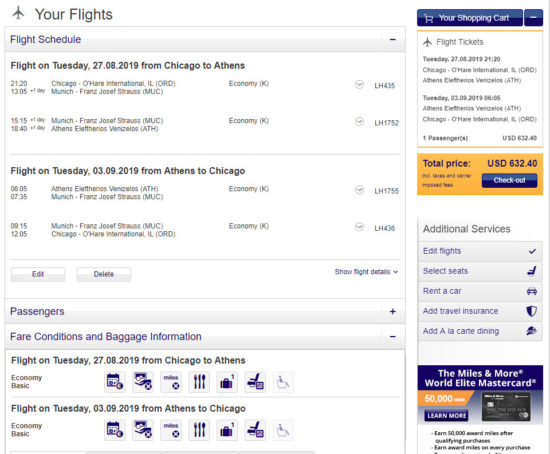Click the baggage suitcase icon for Athens-Chicago fare
This screenshot has width=550, height=454.
(x=227, y=429)
